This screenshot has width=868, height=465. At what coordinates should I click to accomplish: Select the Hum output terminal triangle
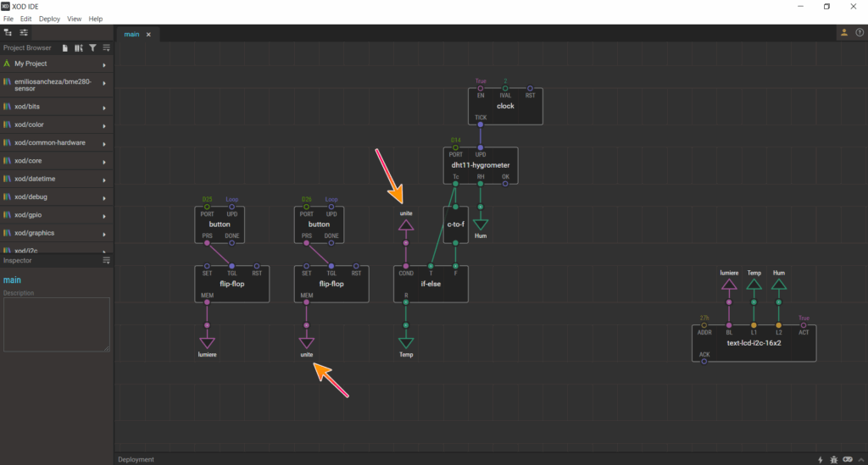(481, 224)
